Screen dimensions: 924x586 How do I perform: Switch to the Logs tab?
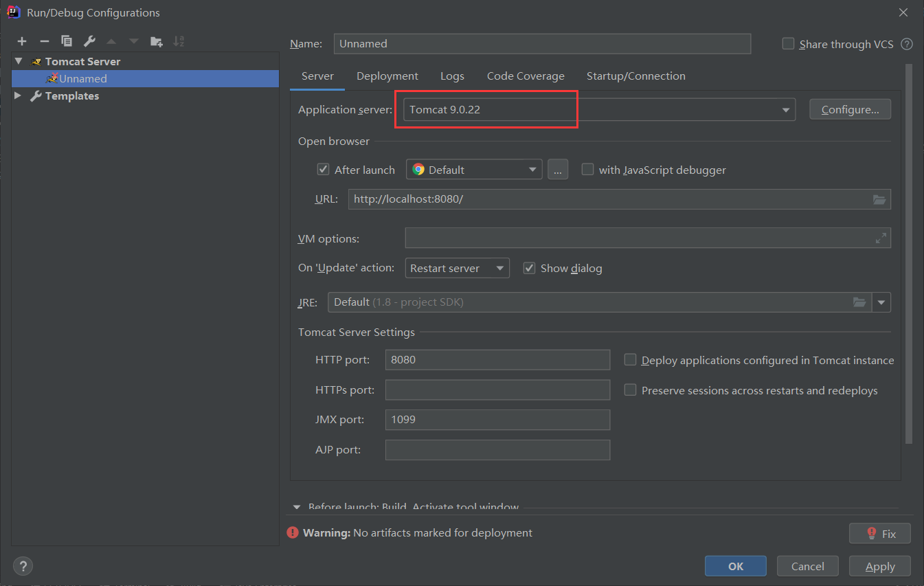pyautogui.click(x=452, y=76)
